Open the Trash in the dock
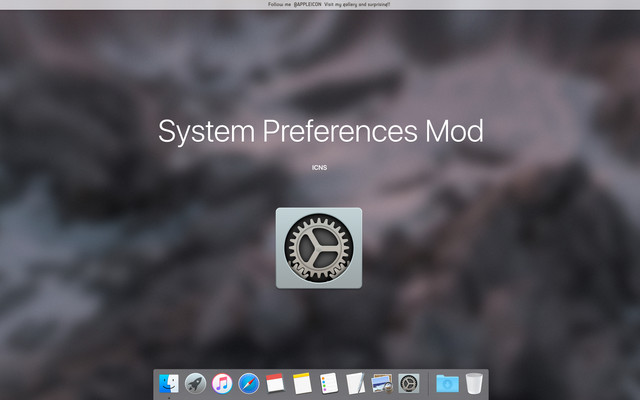Screen dimensions: 640x400 pos(474,383)
